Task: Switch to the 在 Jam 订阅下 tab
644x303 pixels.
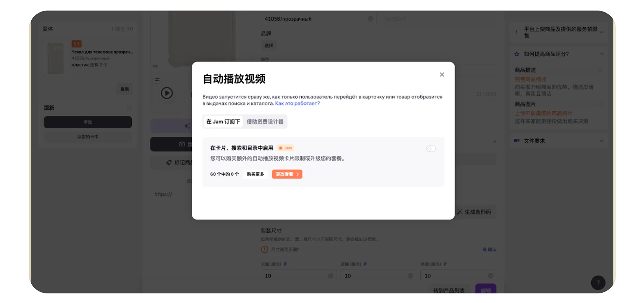Action: click(223, 122)
